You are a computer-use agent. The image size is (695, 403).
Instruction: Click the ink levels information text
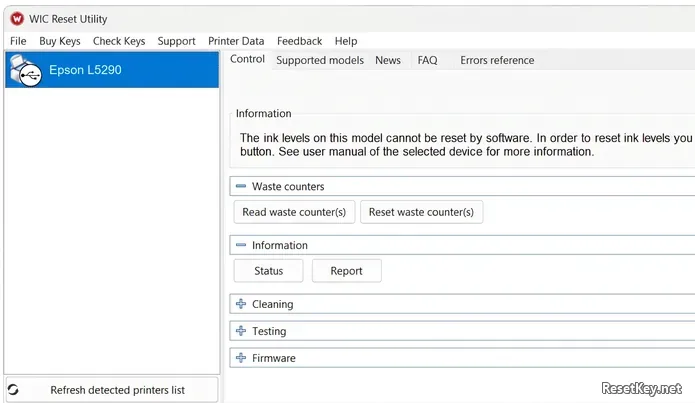coord(465,145)
